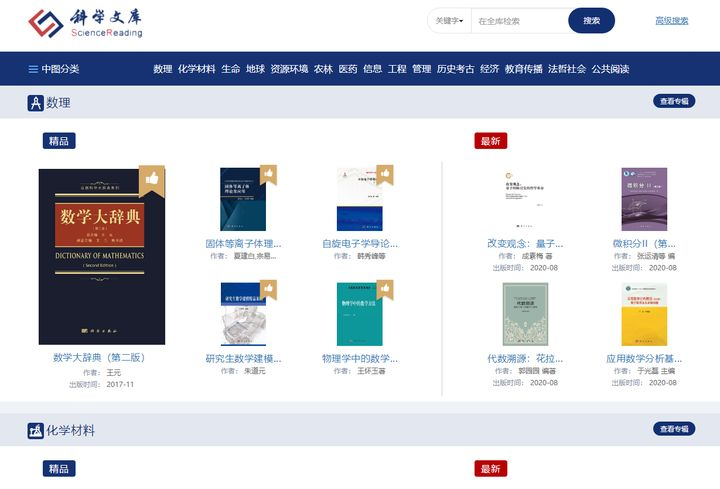This screenshot has height=489, width=720.
Task: Click 查看专辑 button in 数理 section
Action: click(x=674, y=101)
